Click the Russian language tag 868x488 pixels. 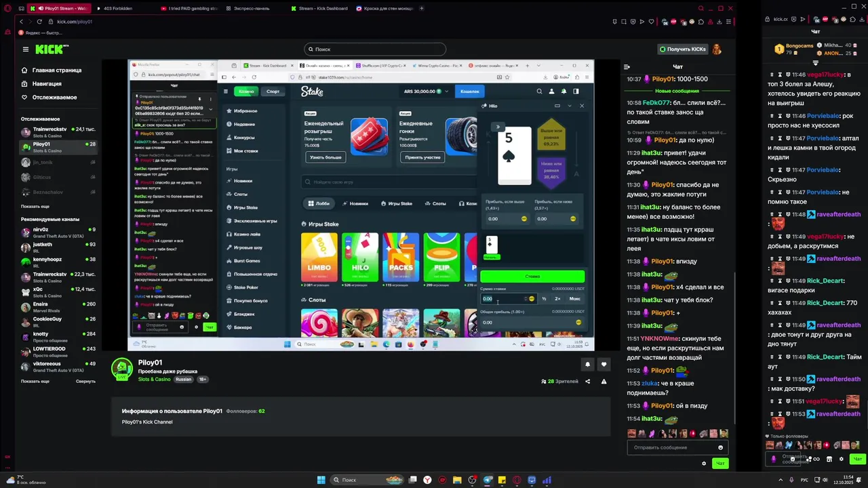tap(183, 379)
